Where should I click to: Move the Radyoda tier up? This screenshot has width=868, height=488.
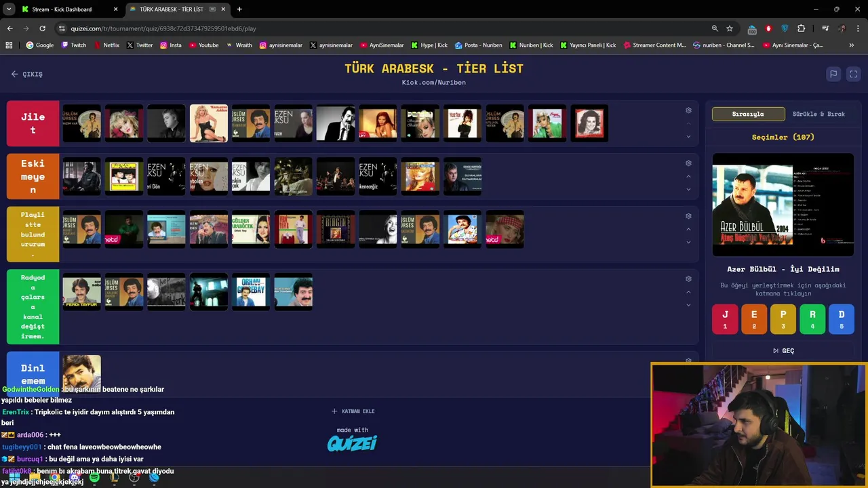(x=688, y=292)
